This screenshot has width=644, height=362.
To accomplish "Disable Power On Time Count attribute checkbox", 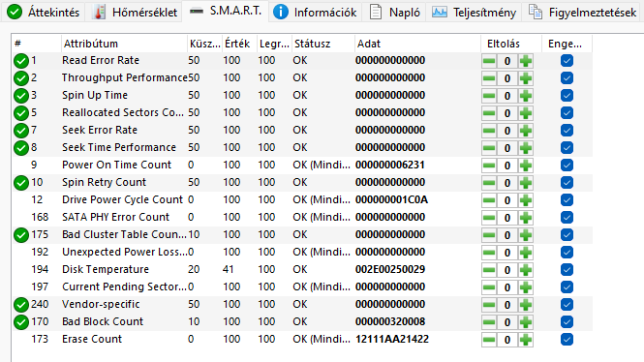I will point(567,166).
